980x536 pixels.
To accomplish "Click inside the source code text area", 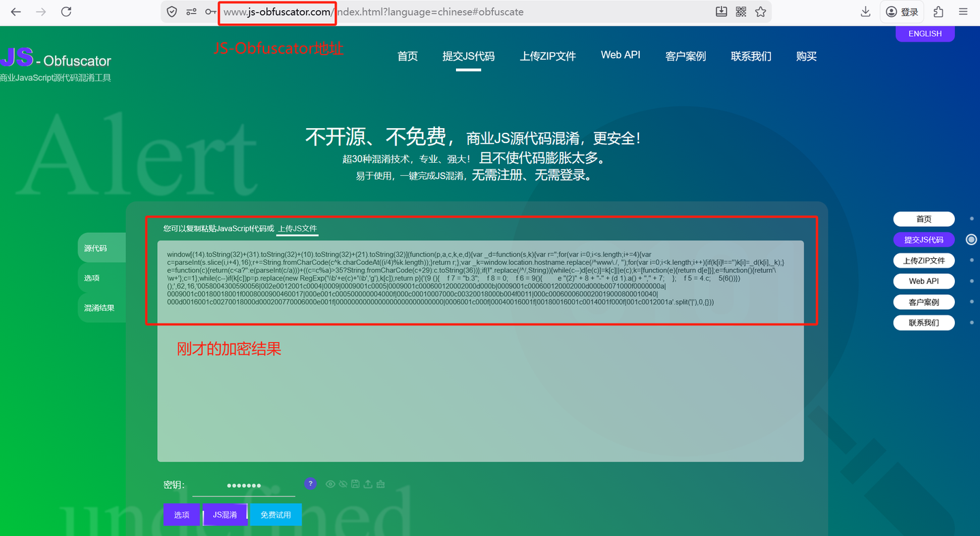I will (x=480, y=351).
